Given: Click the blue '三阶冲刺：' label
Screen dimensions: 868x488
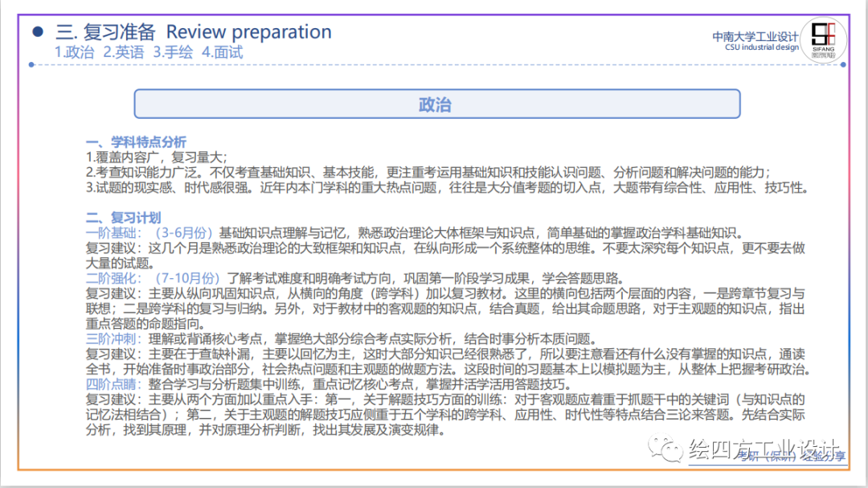Looking at the screenshot, I should coord(114,338).
